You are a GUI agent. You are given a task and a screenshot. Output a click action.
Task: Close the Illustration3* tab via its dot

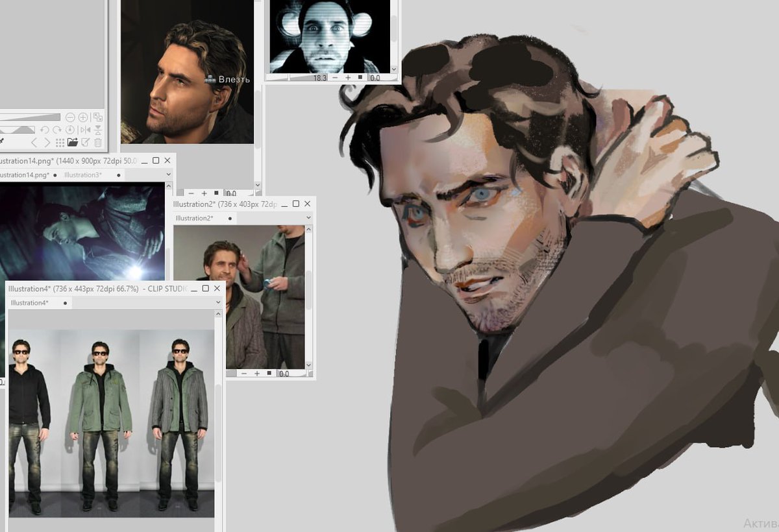tap(119, 175)
